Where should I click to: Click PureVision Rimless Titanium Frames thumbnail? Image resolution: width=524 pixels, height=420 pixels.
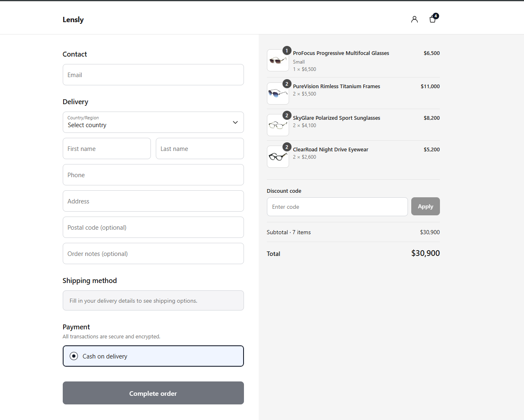278,94
